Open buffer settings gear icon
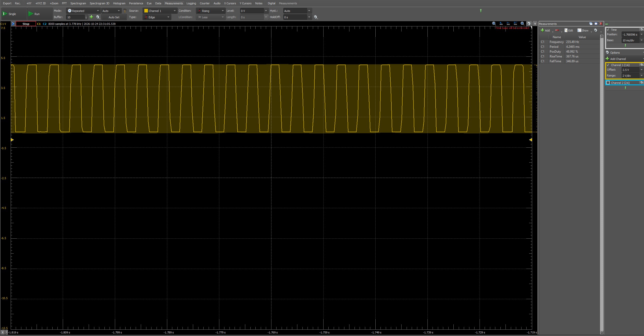The width and height of the screenshot is (644, 336). (98, 17)
